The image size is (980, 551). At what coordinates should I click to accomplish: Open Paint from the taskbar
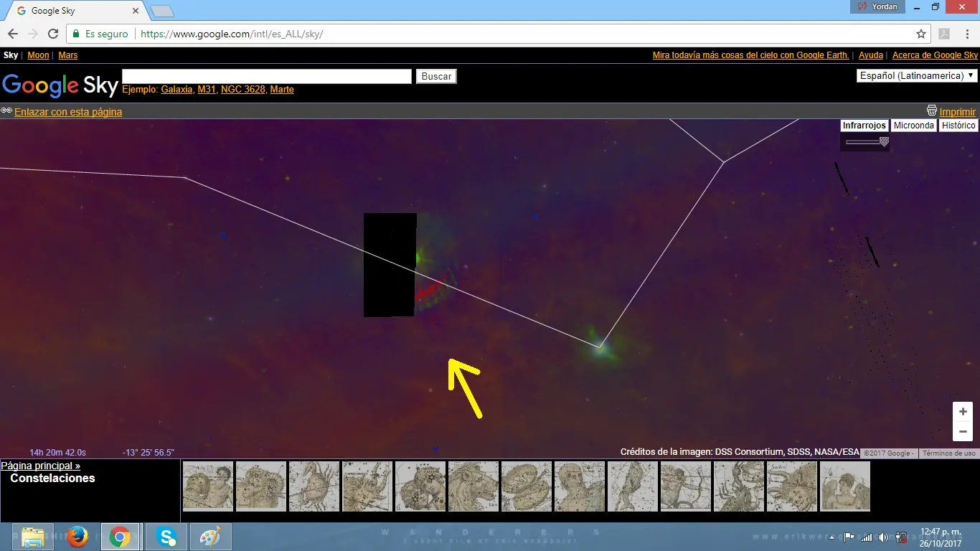[210, 537]
